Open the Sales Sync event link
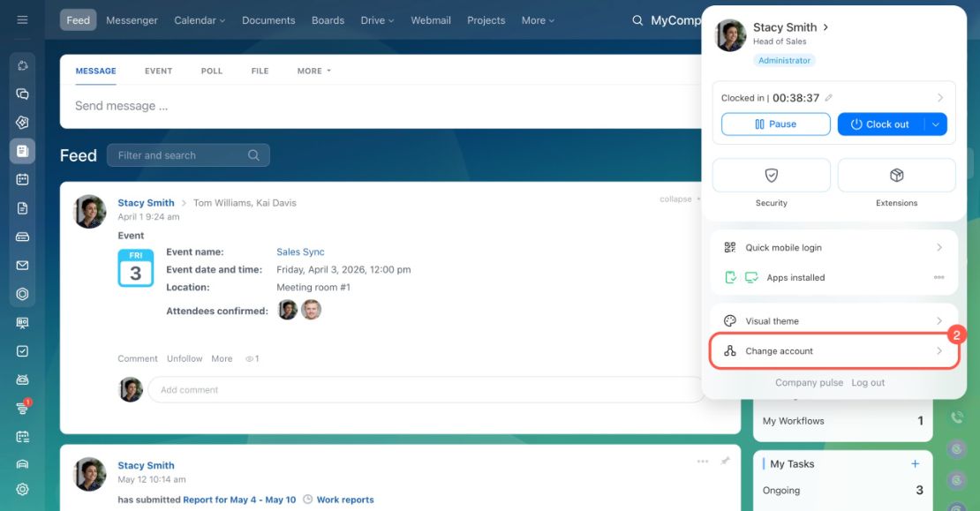980x511 pixels. pyautogui.click(x=301, y=252)
